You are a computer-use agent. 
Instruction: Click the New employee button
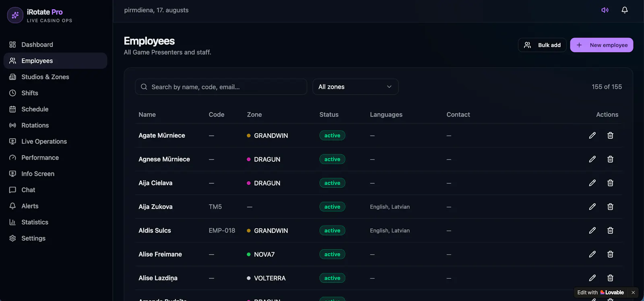pyautogui.click(x=602, y=45)
